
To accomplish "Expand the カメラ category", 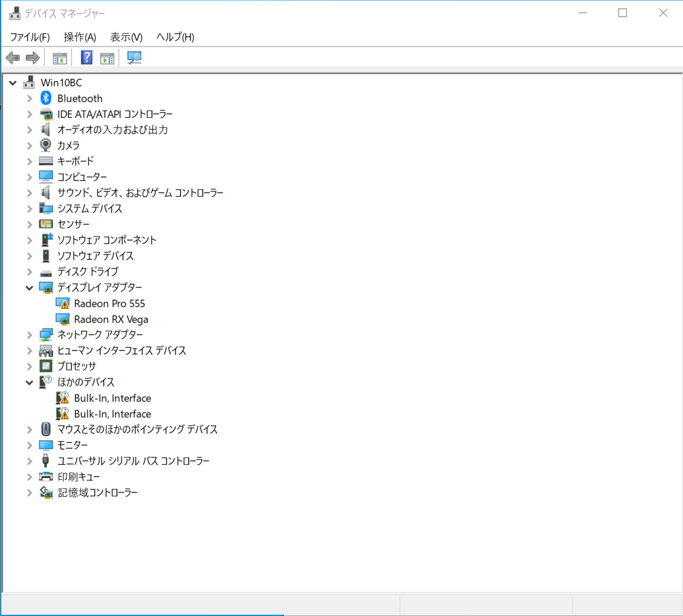I will point(30,146).
